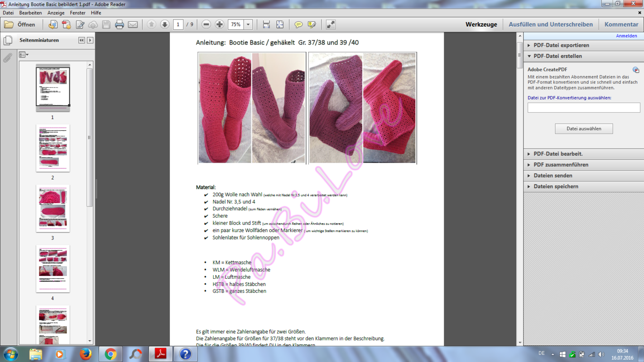Zoom out with the minus button
This screenshot has width=644, height=362.
coord(206,24)
